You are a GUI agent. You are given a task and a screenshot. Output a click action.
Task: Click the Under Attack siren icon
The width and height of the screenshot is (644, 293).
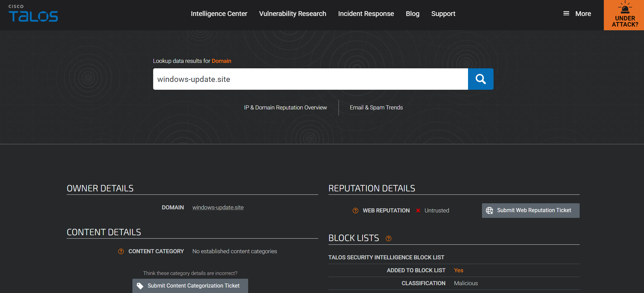click(625, 7)
